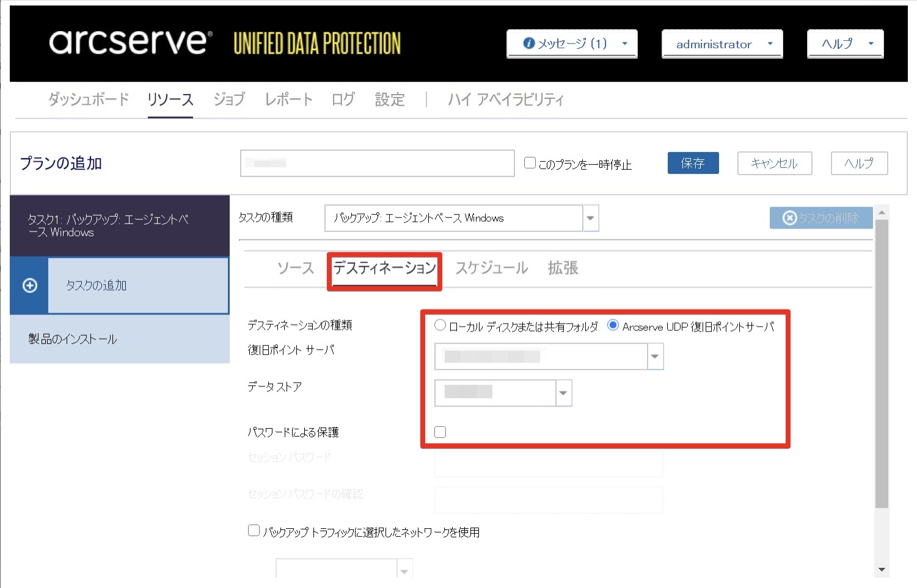
Task: Open the タスクの種類 dropdown arrow
Action: pyautogui.click(x=591, y=218)
